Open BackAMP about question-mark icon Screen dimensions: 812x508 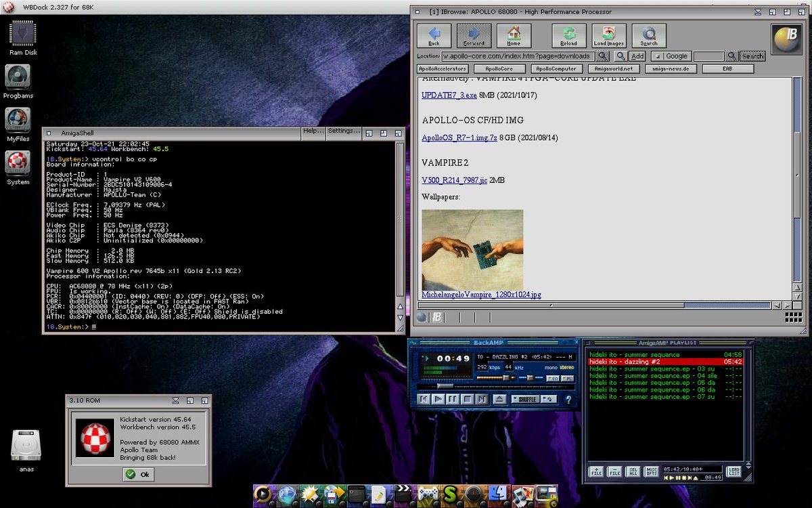coord(568,400)
